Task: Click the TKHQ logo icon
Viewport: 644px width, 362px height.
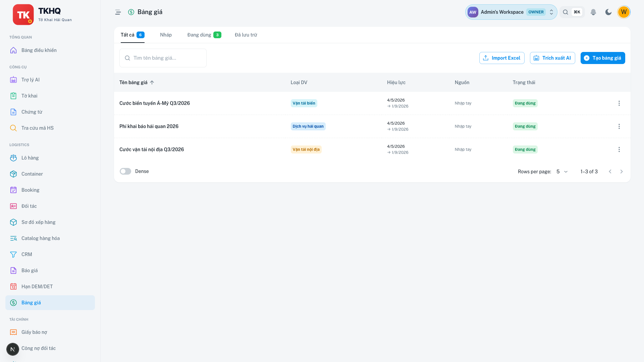Action: coord(23,14)
